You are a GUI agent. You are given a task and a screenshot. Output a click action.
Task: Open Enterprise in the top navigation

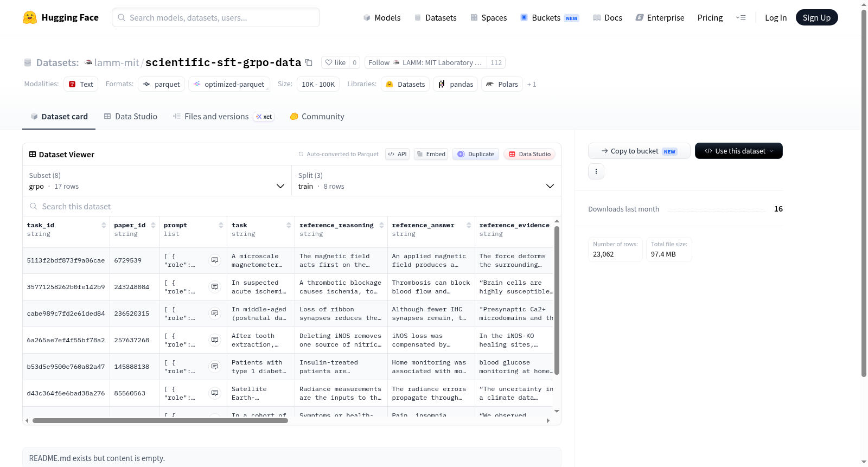click(x=660, y=18)
